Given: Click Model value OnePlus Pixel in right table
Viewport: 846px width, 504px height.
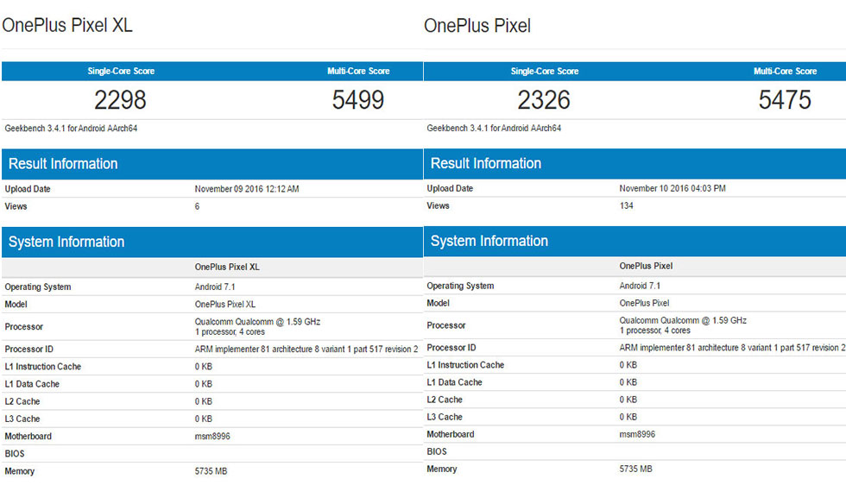Looking at the screenshot, I should pyautogui.click(x=644, y=303).
